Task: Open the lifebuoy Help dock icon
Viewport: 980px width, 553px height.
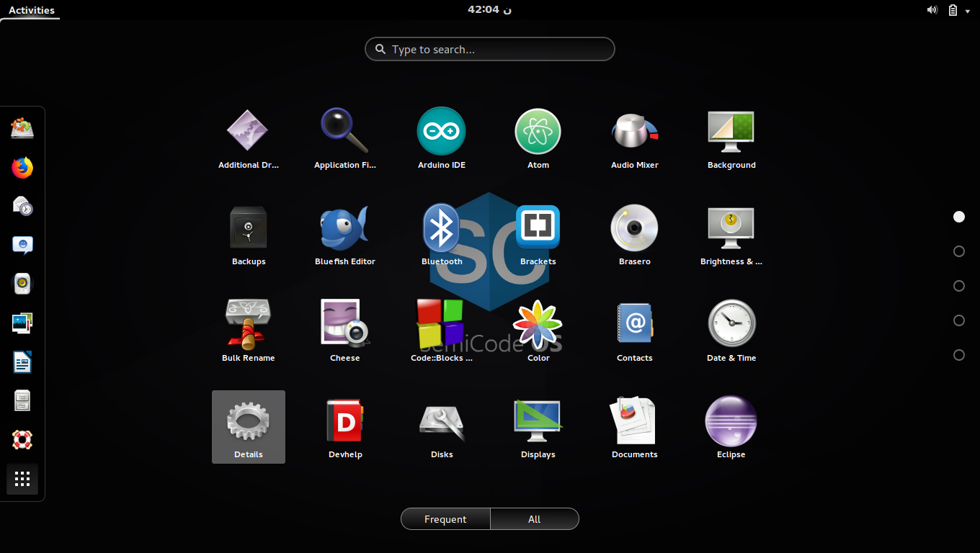Action: pyautogui.click(x=22, y=440)
